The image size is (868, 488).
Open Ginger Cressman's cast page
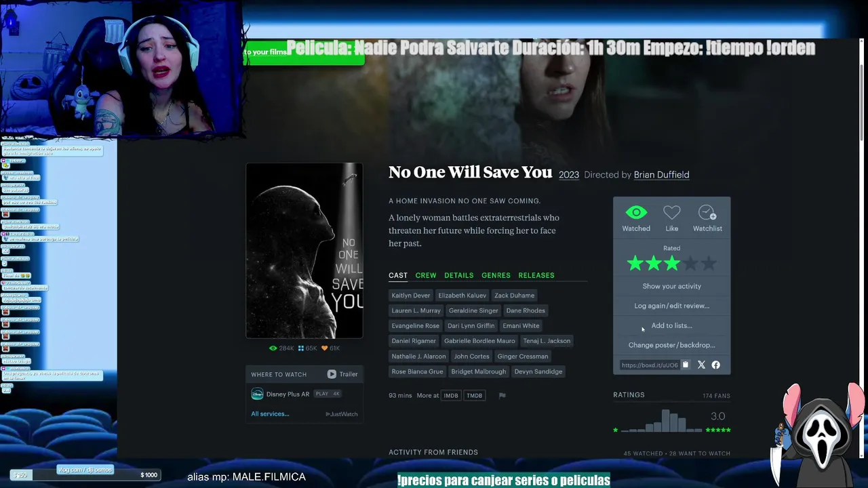[523, 357]
